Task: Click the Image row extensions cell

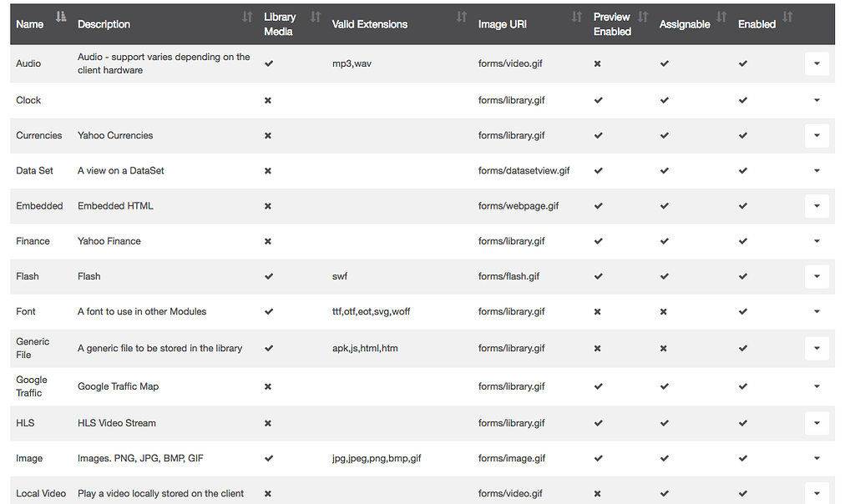Action: click(x=377, y=458)
